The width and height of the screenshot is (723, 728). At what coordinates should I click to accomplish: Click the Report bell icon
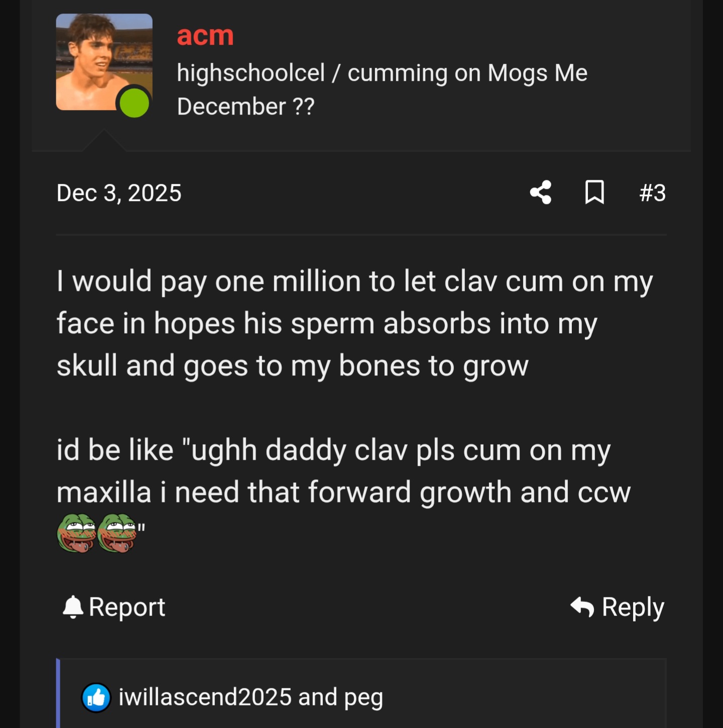tap(73, 607)
